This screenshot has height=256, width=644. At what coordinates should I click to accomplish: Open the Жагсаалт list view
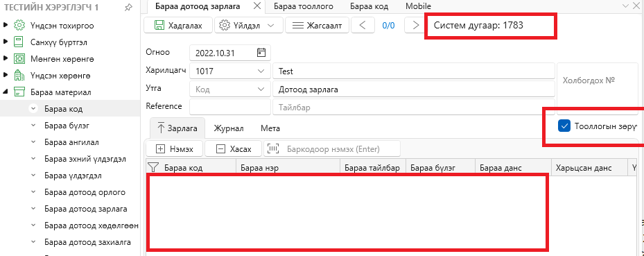point(317,25)
